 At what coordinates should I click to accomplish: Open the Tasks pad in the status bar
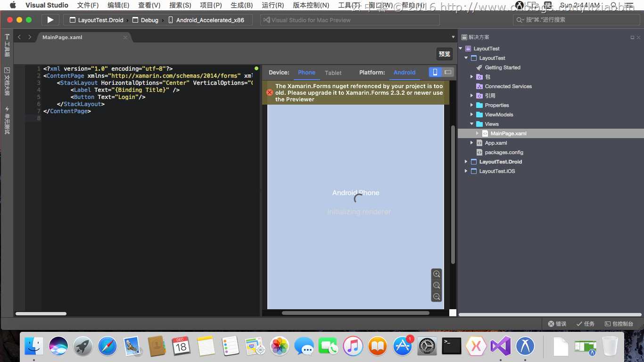[x=585, y=324]
